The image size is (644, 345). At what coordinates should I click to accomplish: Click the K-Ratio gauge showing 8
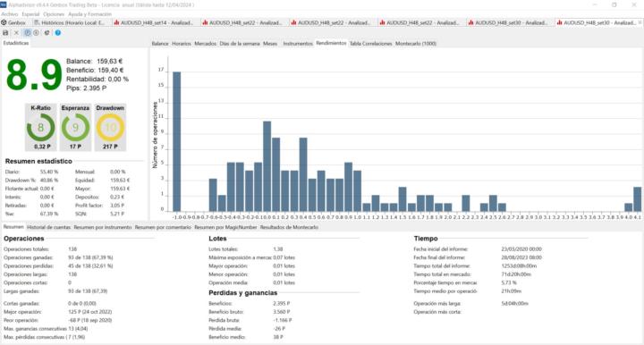pos(40,128)
